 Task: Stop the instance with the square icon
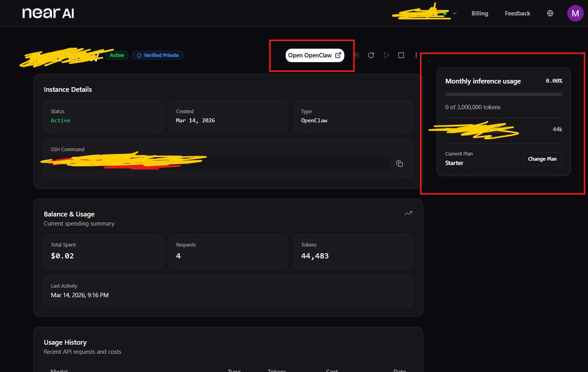(401, 55)
